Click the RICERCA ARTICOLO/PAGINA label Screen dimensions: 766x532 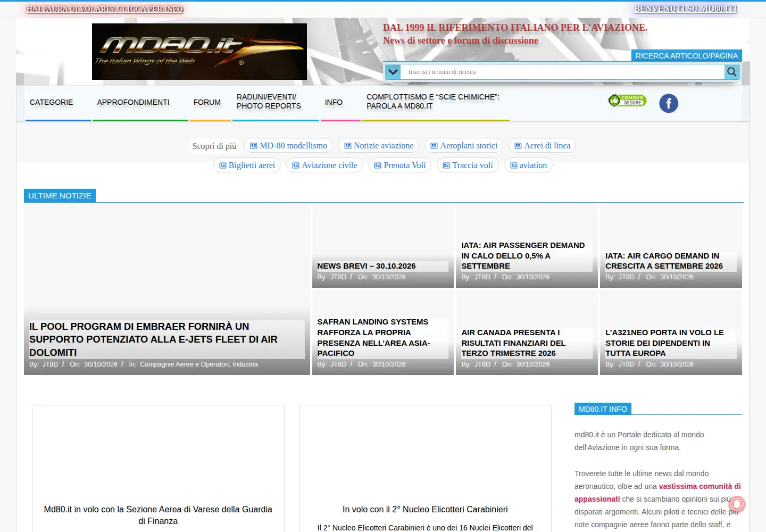point(686,56)
